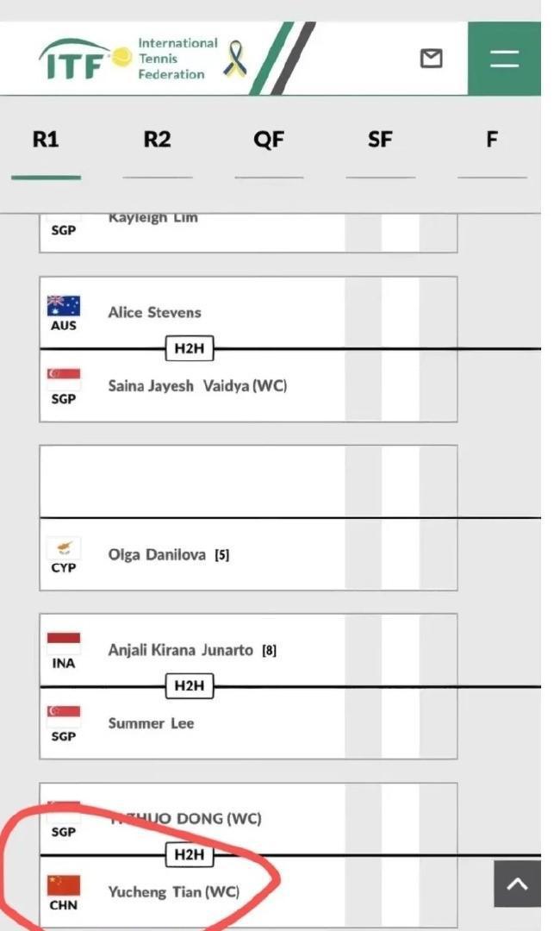Go to the F final tab
Image resolution: width=560 pixels, height=931 pixels.
[492, 140]
